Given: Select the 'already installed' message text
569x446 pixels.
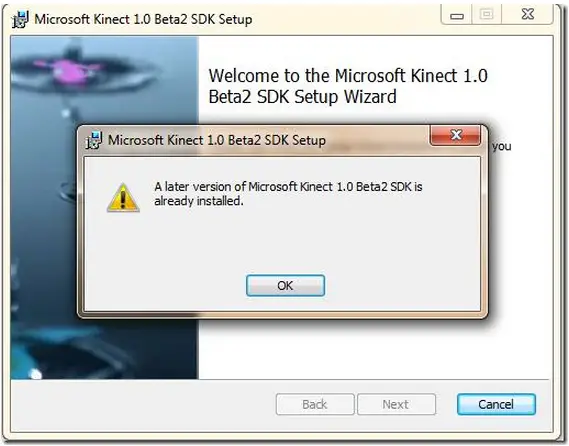Looking at the screenshot, I should point(288,193).
